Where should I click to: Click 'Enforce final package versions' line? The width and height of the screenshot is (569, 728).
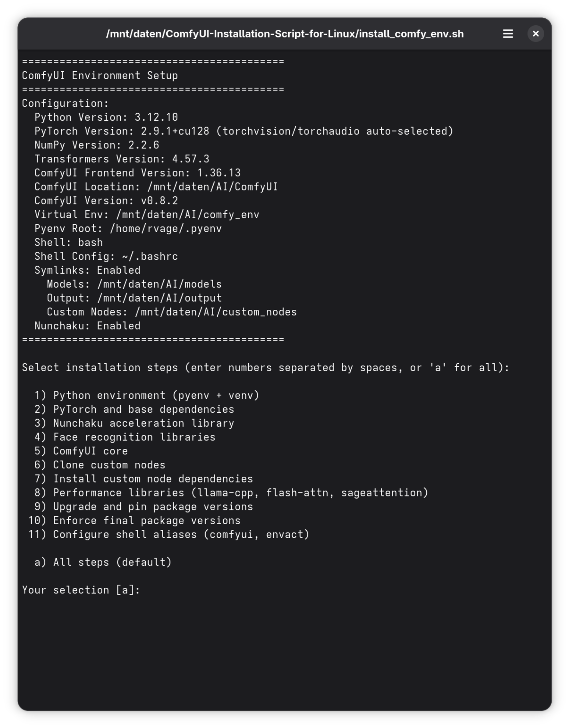(x=134, y=520)
